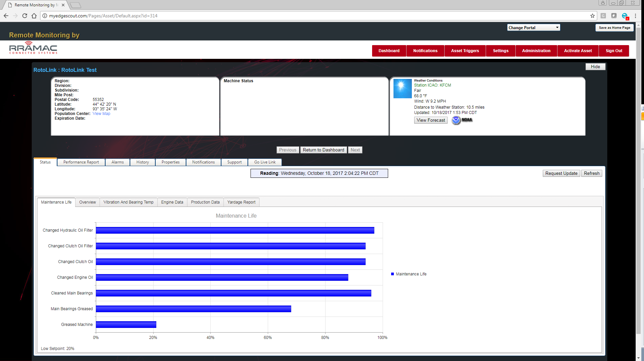Open a new browser tab
The image size is (644, 361).
[x=75, y=5]
